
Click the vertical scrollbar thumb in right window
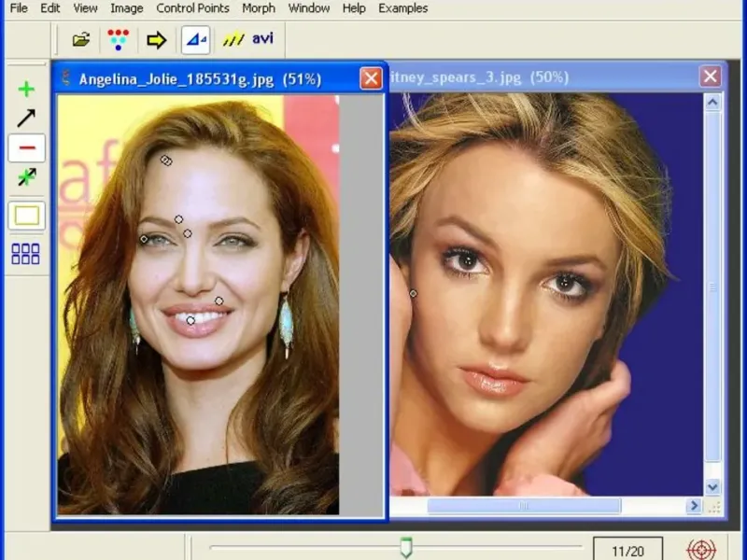click(712, 287)
